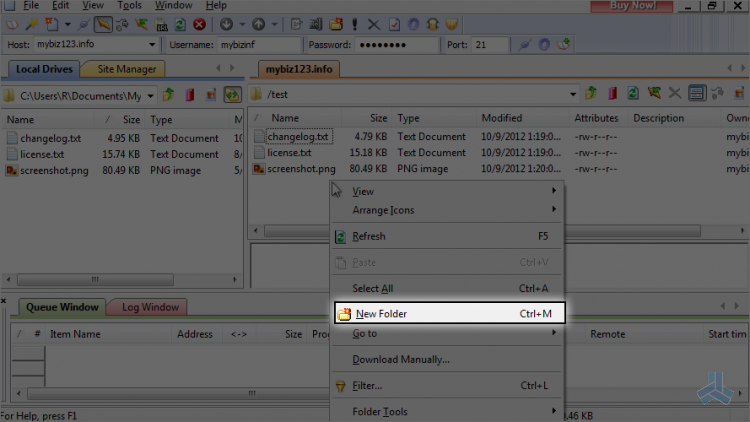
Task: Choose Download Manually from context menu
Action: (447, 359)
